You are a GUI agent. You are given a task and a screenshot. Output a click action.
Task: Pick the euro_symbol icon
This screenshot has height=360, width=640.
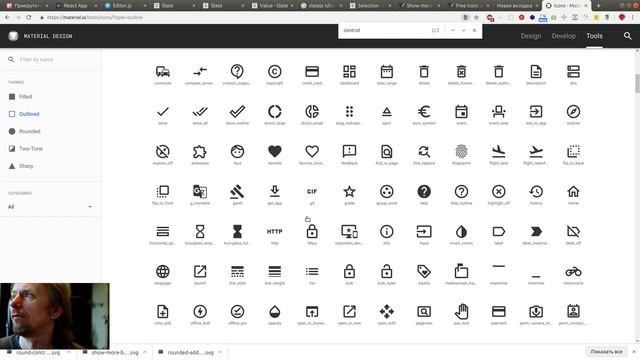tap(424, 111)
